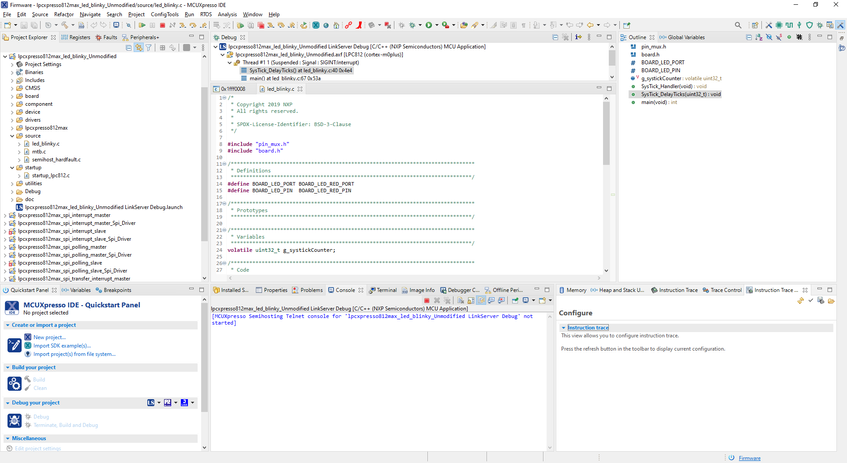Select led_blinky.c in the source folder
847x463 pixels.
click(x=45, y=144)
